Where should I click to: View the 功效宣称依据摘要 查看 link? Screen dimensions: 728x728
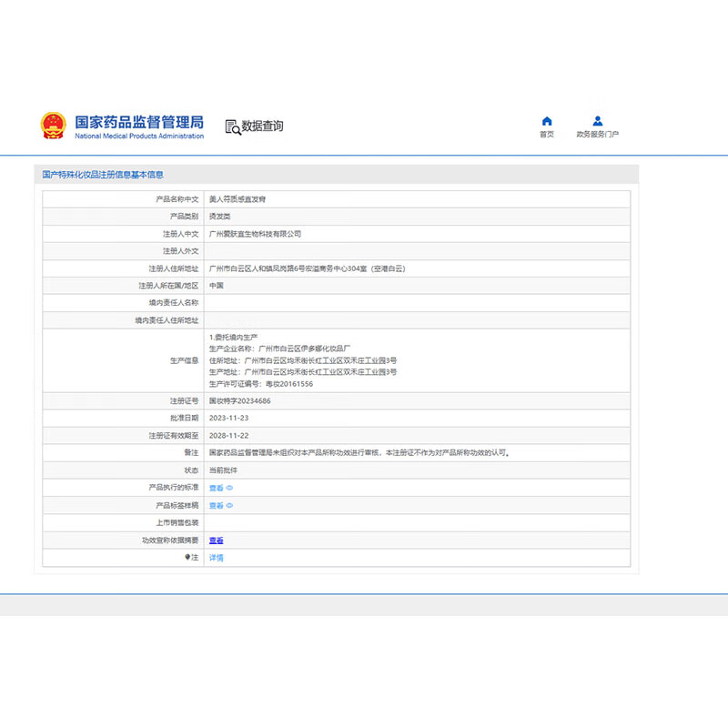click(x=216, y=540)
